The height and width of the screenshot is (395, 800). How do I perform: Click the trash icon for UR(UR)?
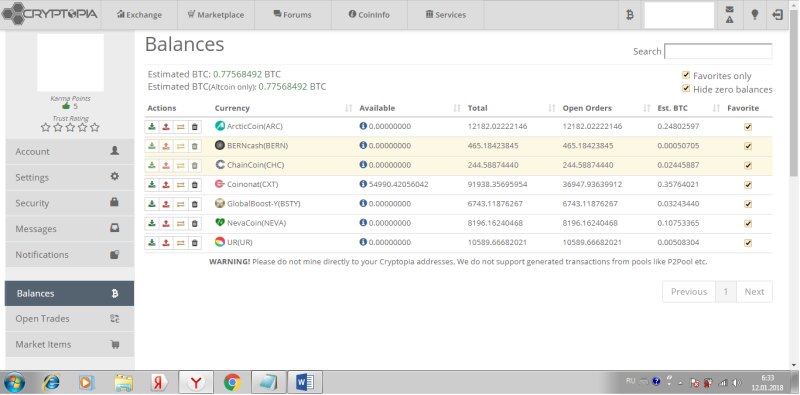pyautogui.click(x=194, y=243)
